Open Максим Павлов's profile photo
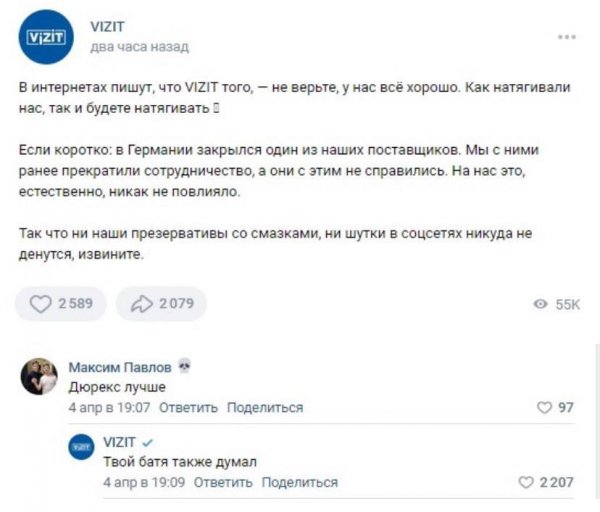The image size is (600, 512). tap(39, 377)
